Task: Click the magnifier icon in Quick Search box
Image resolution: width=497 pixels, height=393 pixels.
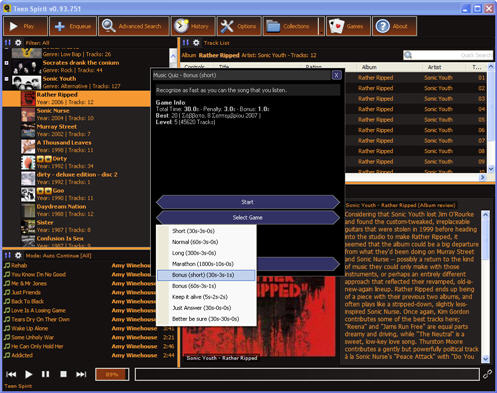Action: click(408, 55)
